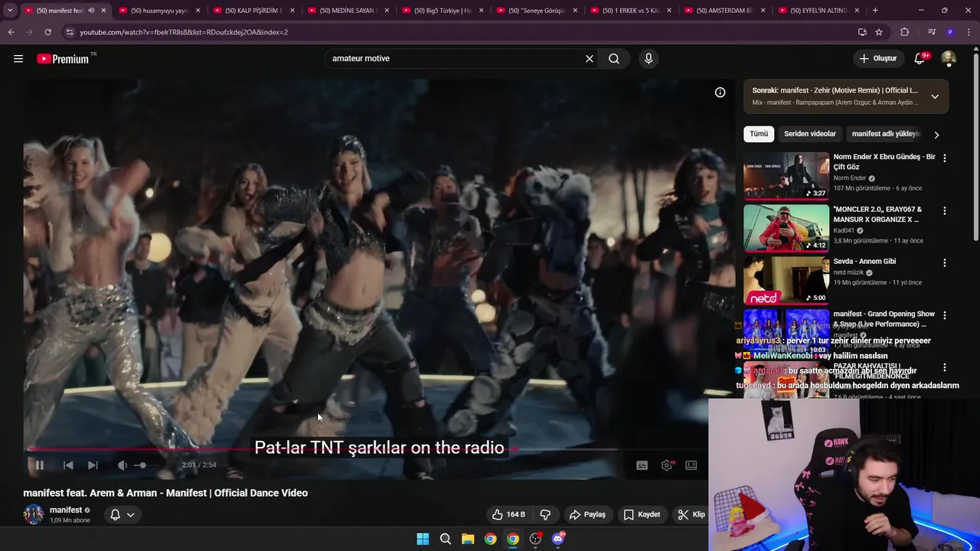This screenshot has width=980, height=551.
Task: Open manifest channel name link
Action: 66,510
